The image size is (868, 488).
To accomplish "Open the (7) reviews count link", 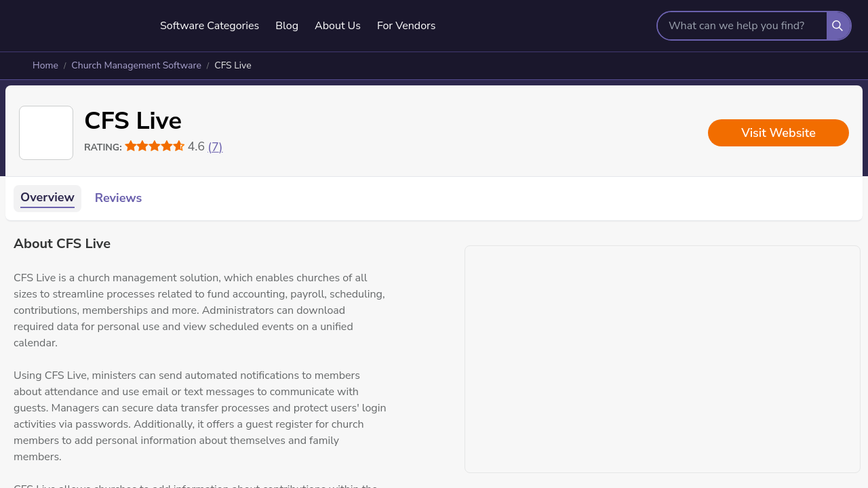I will [x=215, y=146].
